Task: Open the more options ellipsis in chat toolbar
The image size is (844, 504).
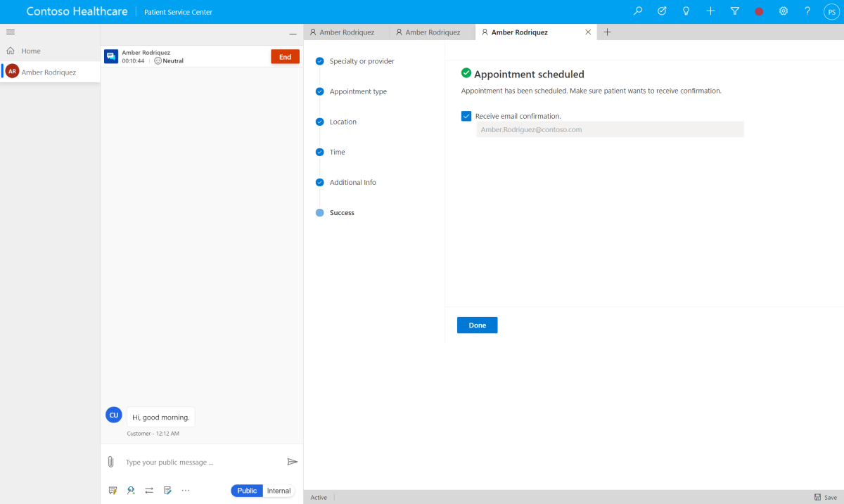Action: [186, 491]
